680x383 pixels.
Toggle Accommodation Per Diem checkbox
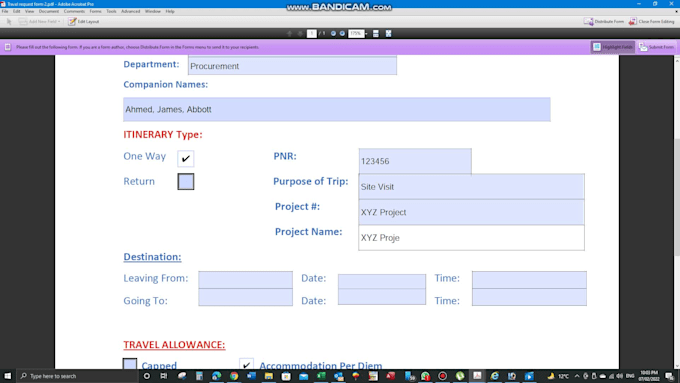(x=246, y=364)
